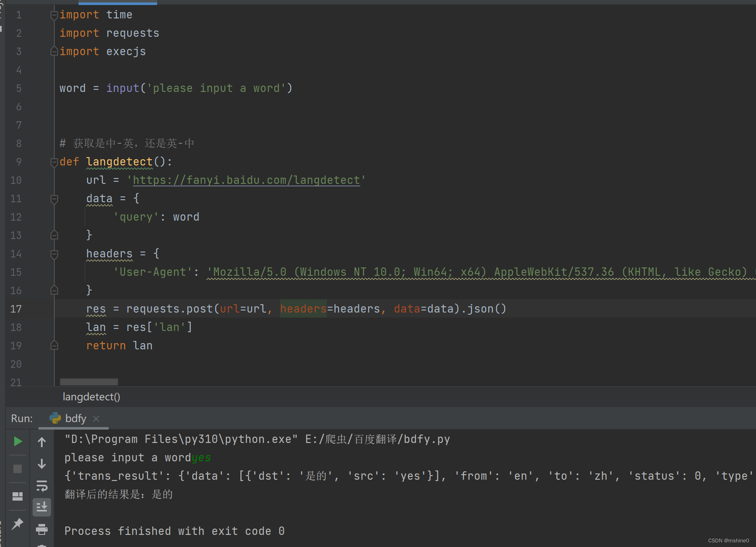This screenshot has width=756, height=547.
Task: Click fold end marker at line 13
Action: (x=54, y=235)
